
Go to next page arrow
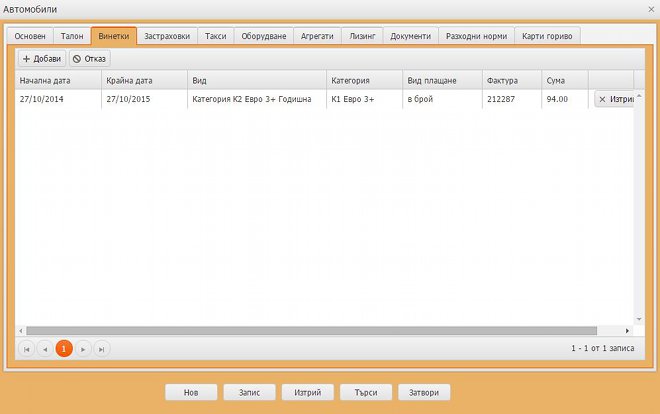tap(83, 349)
